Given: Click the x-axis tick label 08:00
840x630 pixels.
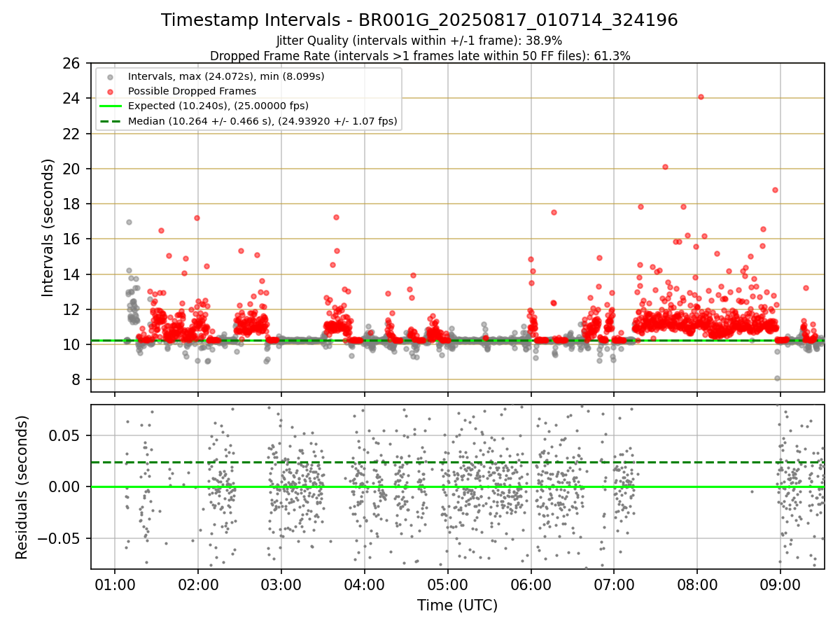Looking at the screenshot, I should 697,584.
